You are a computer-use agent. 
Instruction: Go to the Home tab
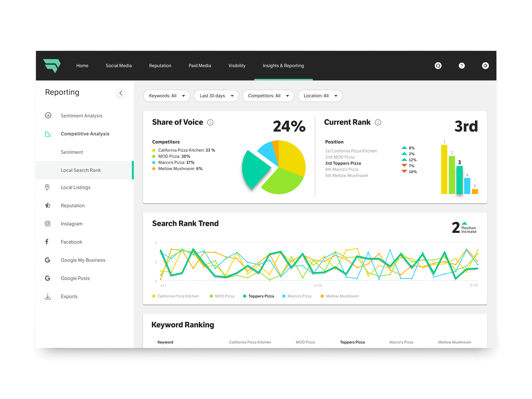point(82,66)
